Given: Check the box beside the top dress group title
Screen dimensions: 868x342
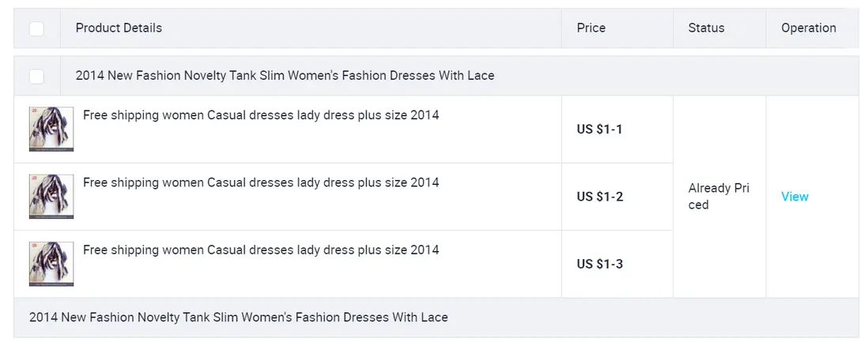Looking at the screenshot, I should (36, 77).
